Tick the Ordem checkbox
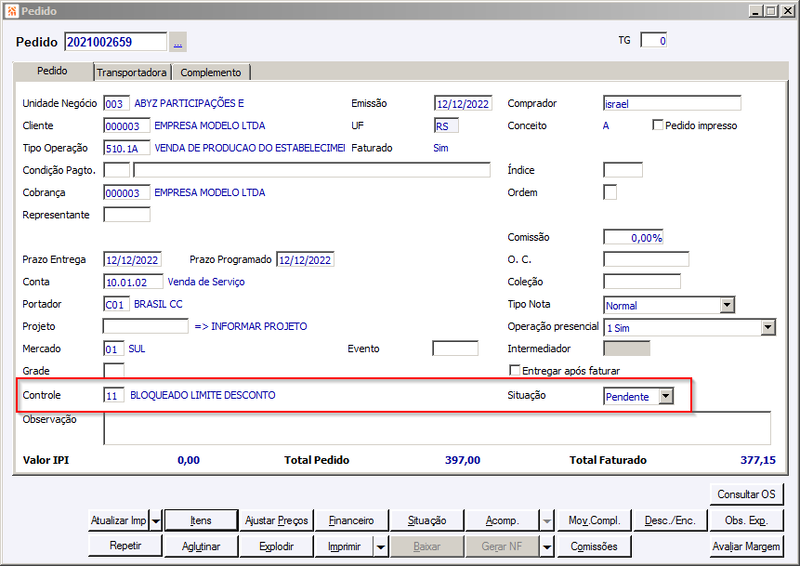This screenshot has height=566, width=800. [610, 192]
